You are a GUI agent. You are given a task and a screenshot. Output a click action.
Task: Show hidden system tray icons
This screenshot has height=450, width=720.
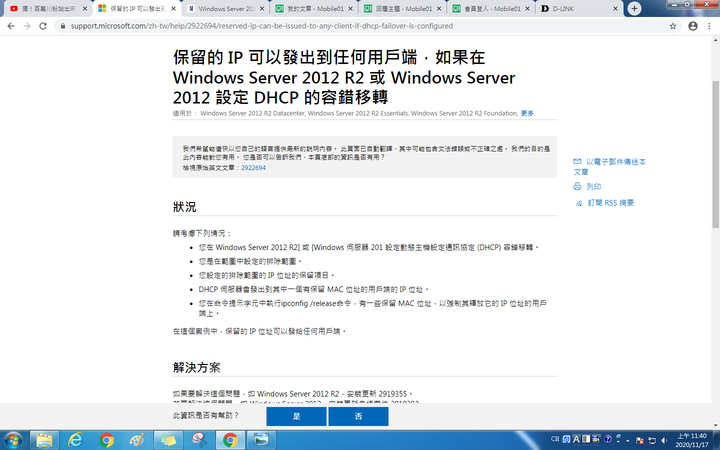pyautogui.click(x=628, y=441)
